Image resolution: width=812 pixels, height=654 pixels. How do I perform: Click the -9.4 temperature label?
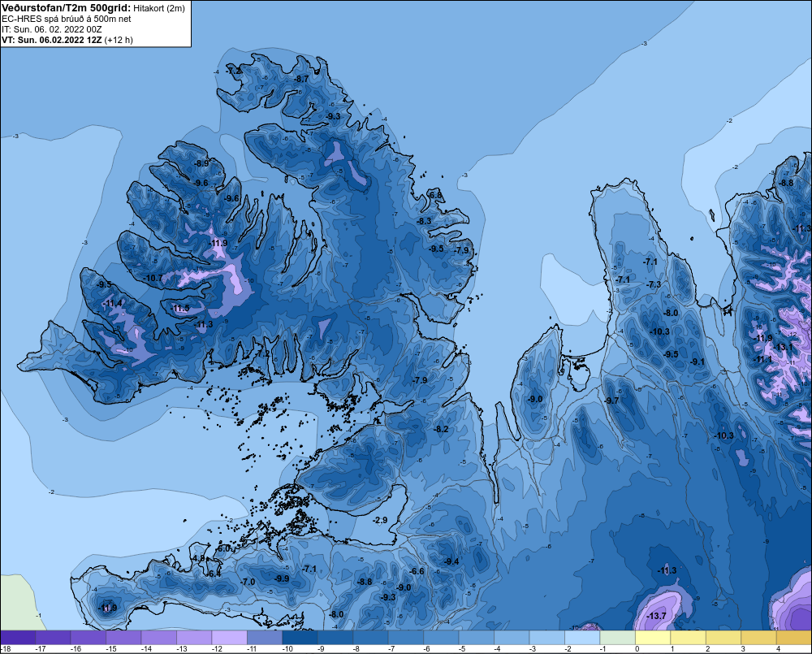[x=451, y=561]
